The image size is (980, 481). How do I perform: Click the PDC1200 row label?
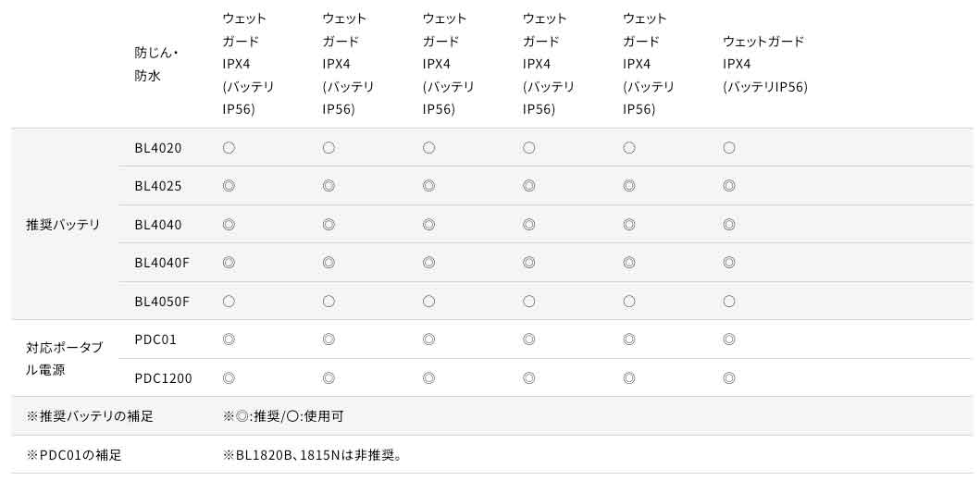point(163,378)
